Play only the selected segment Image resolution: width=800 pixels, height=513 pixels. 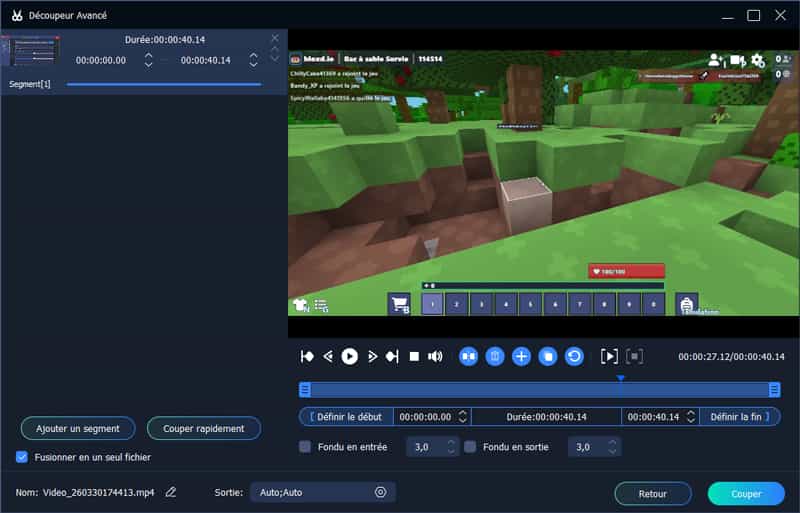click(609, 356)
